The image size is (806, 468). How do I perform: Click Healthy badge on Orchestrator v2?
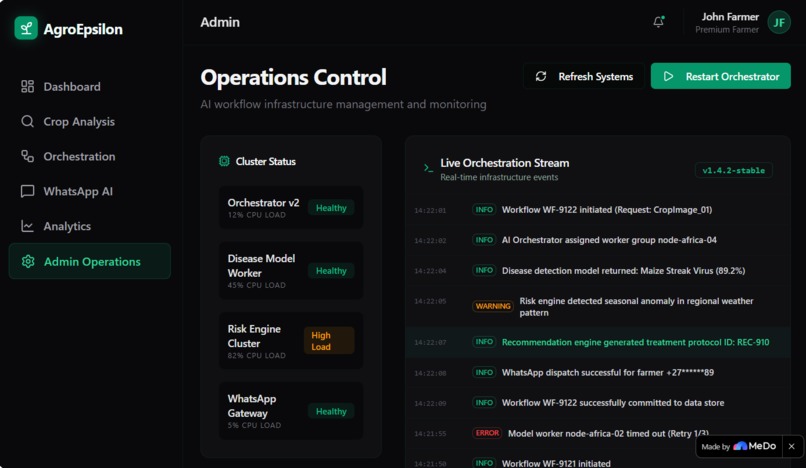331,208
